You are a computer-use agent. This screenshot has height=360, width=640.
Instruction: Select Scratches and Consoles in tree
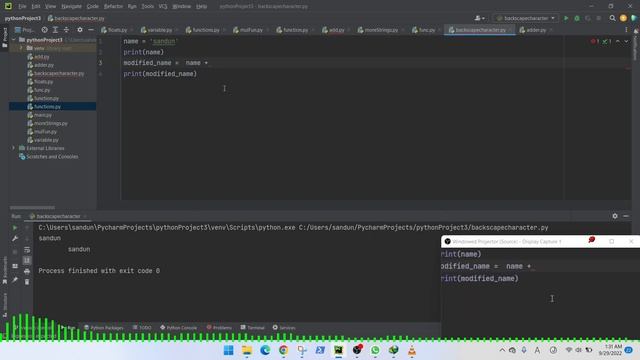coord(52,157)
